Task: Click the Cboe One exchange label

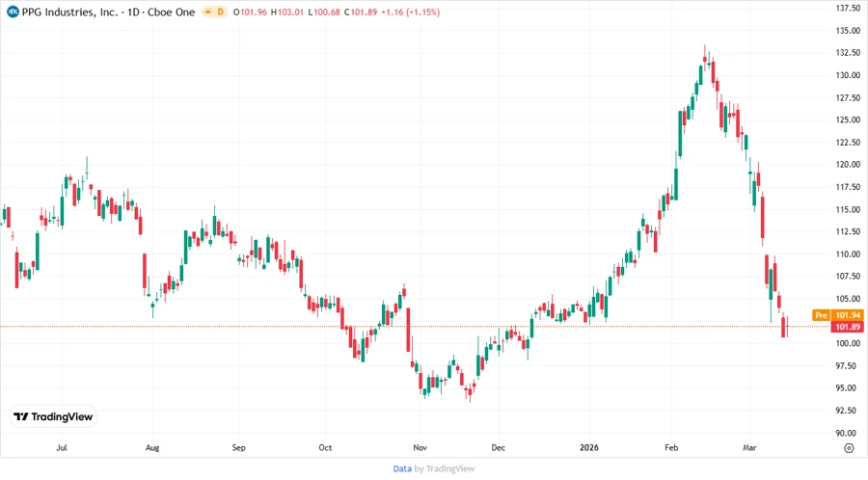Action: click(171, 12)
